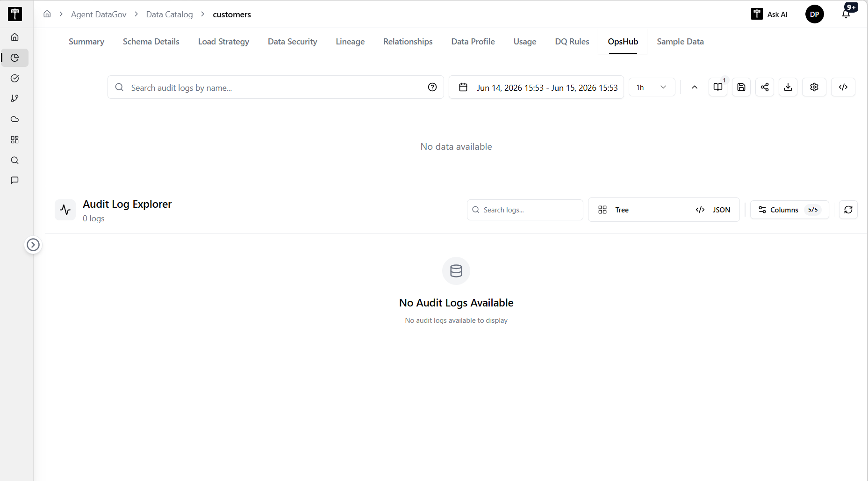Open the 1h interval dropdown
The image size is (868, 481).
(652, 87)
